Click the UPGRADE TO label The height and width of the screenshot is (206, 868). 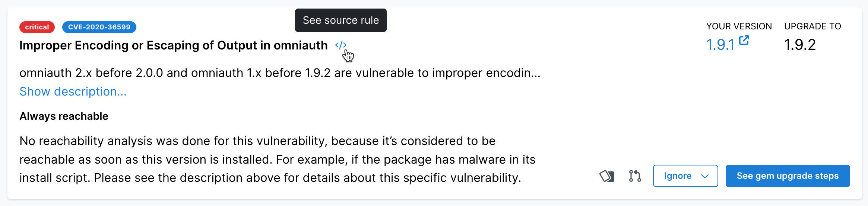pyautogui.click(x=812, y=26)
